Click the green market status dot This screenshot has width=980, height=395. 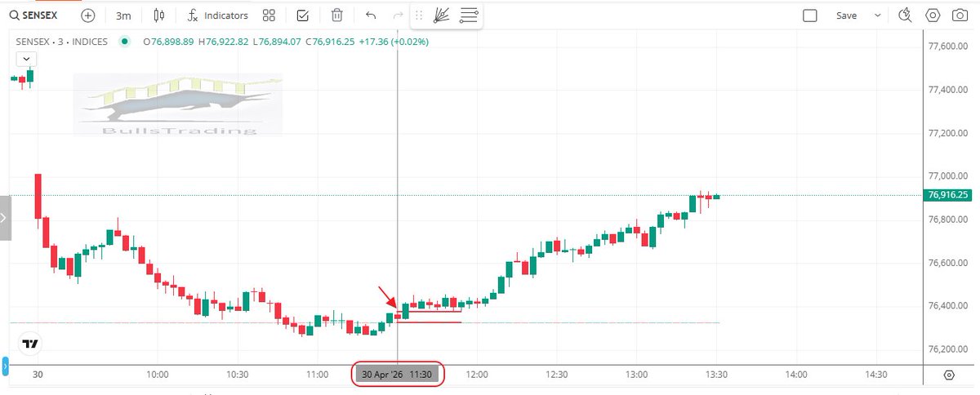pos(124,41)
